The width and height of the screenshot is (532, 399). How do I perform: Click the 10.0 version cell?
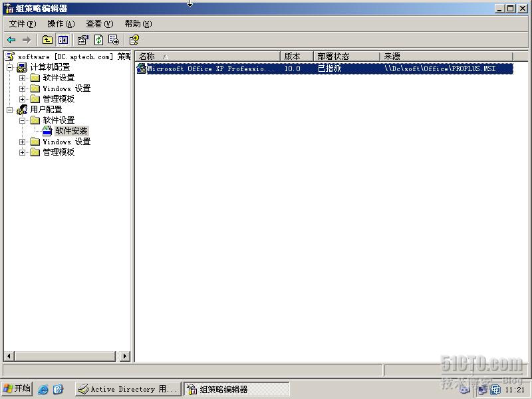[x=292, y=68]
